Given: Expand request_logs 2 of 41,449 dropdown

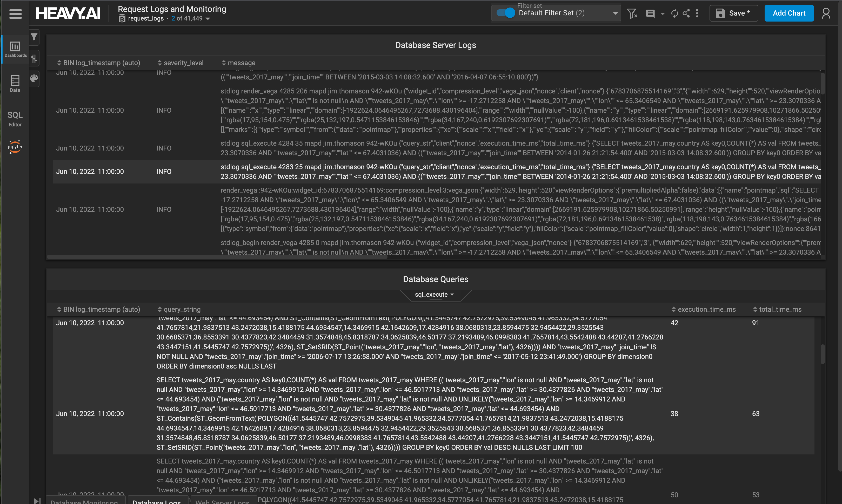Looking at the screenshot, I should [x=208, y=19].
